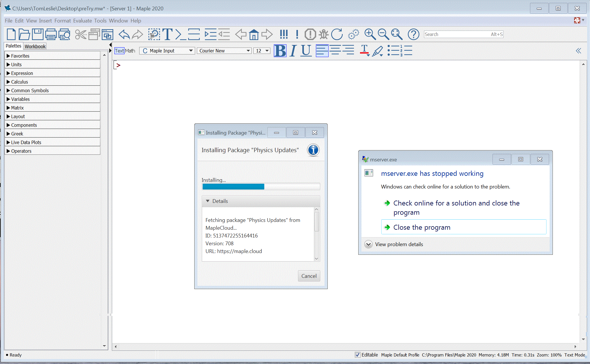Zoom in with the magnifier plus icon

click(x=370, y=34)
